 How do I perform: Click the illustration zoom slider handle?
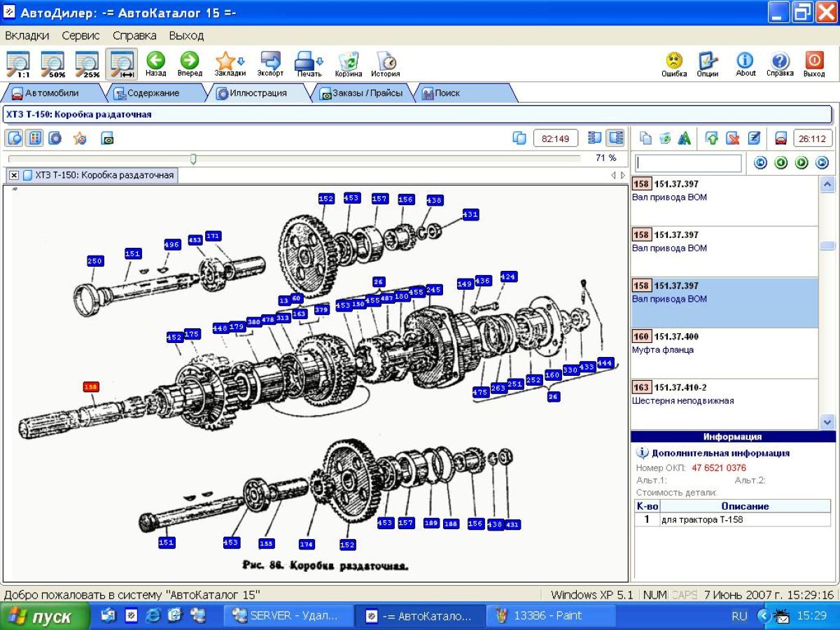click(x=193, y=159)
